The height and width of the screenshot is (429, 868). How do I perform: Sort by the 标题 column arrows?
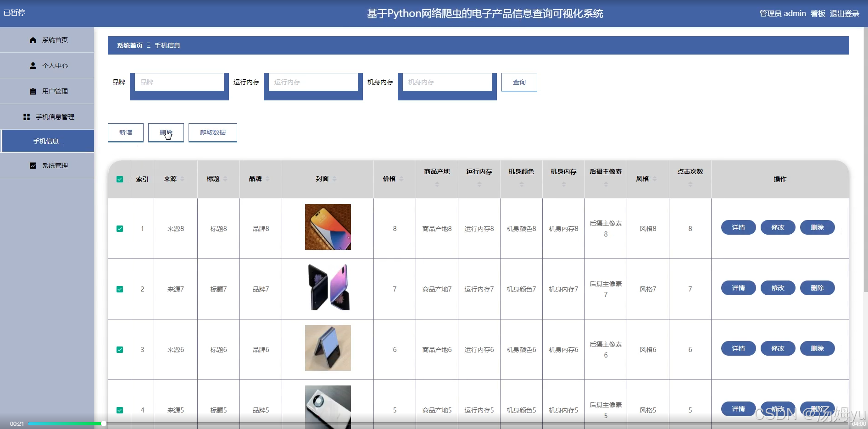click(225, 179)
